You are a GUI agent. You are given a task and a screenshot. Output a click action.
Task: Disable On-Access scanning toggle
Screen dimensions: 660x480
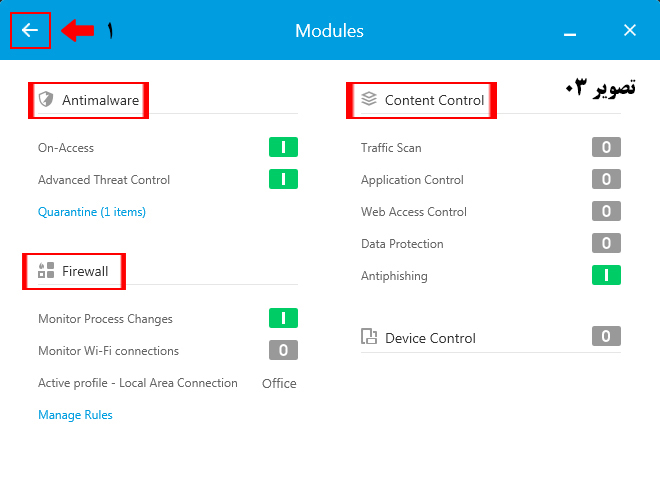pos(283,148)
